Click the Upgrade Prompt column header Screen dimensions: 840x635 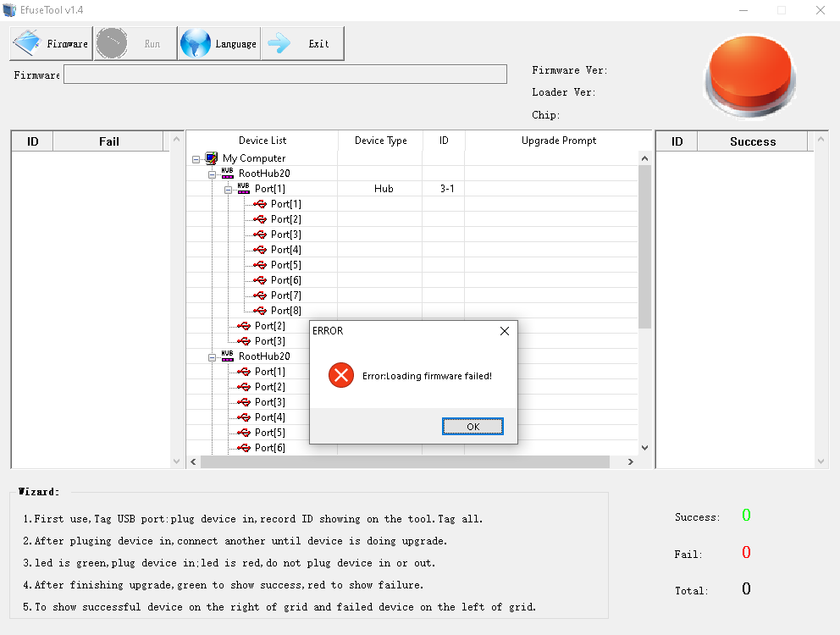click(558, 141)
